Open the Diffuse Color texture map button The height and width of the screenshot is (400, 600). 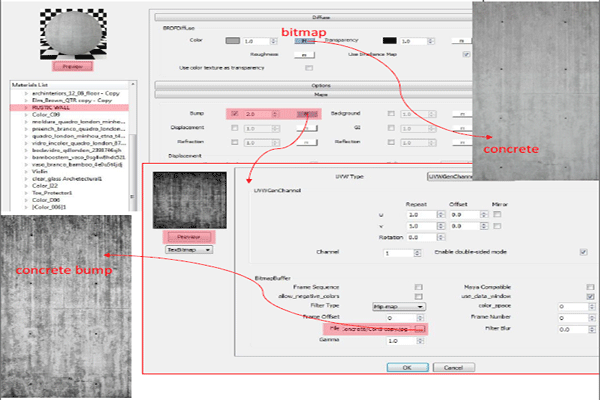click(305, 41)
